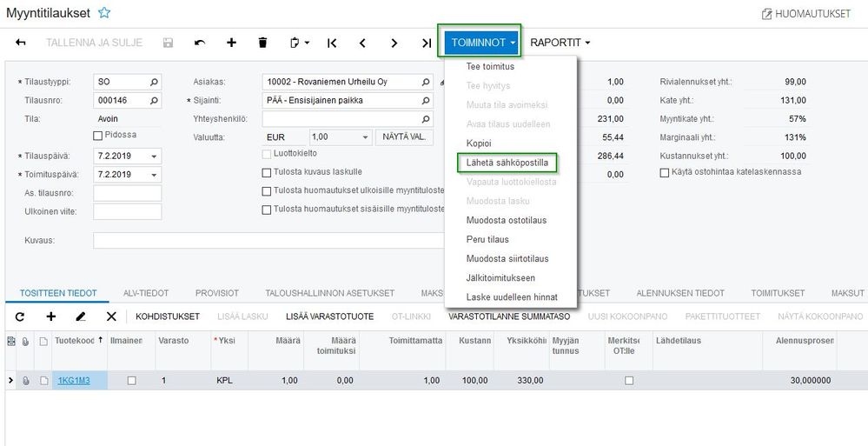Click search icon in Sijainti field
Screen dimensions: 868x446
point(425,101)
